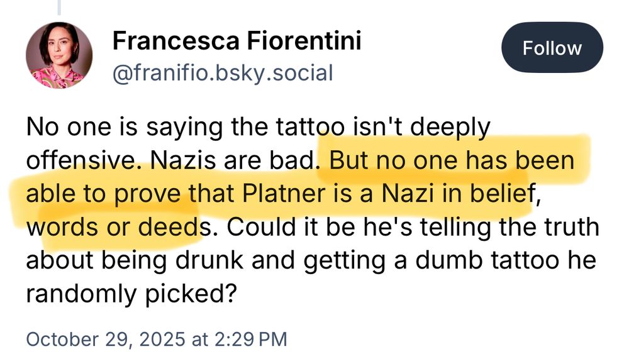Click the Follow button
The height and width of the screenshot is (364, 629).
point(552,48)
